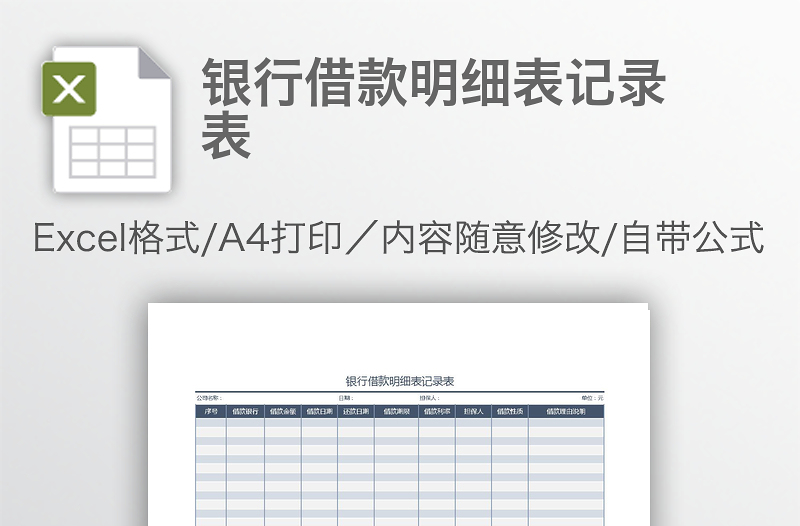Click the 日期 label above the table
The height and width of the screenshot is (526, 800).
click(x=345, y=398)
